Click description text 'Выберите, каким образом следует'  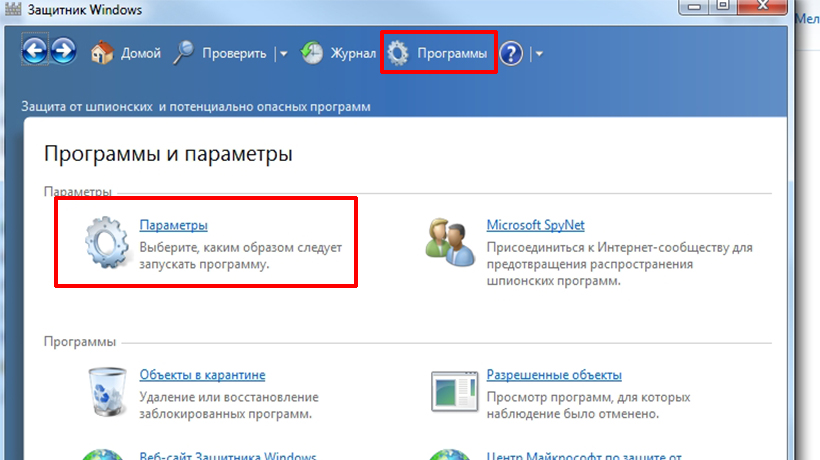click(x=241, y=247)
